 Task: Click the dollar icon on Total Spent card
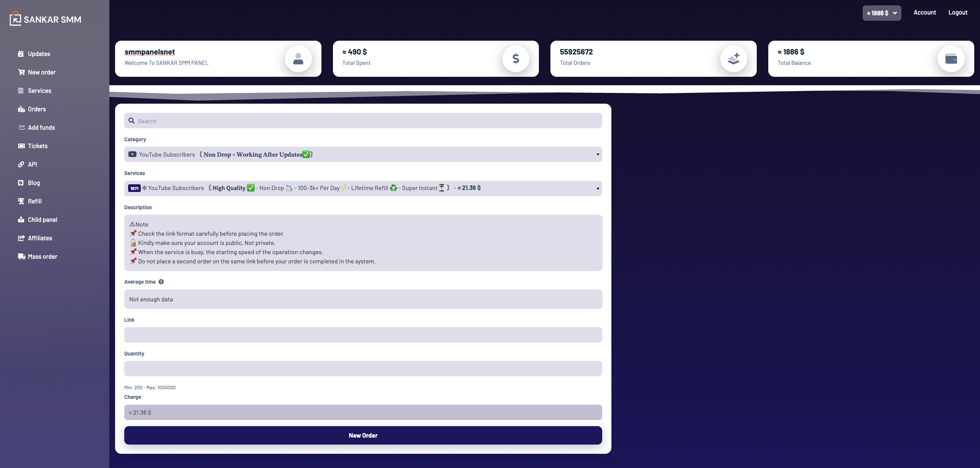[x=516, y=59]
